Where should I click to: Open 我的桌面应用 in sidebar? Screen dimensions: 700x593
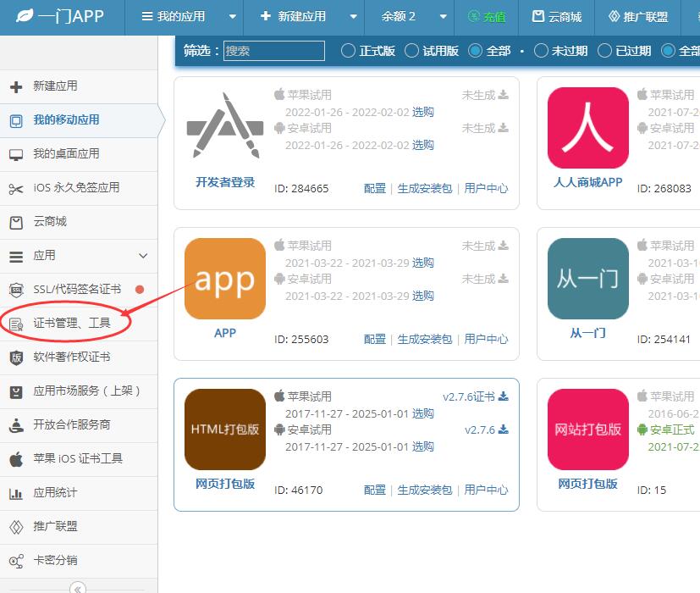coord(79,154)
